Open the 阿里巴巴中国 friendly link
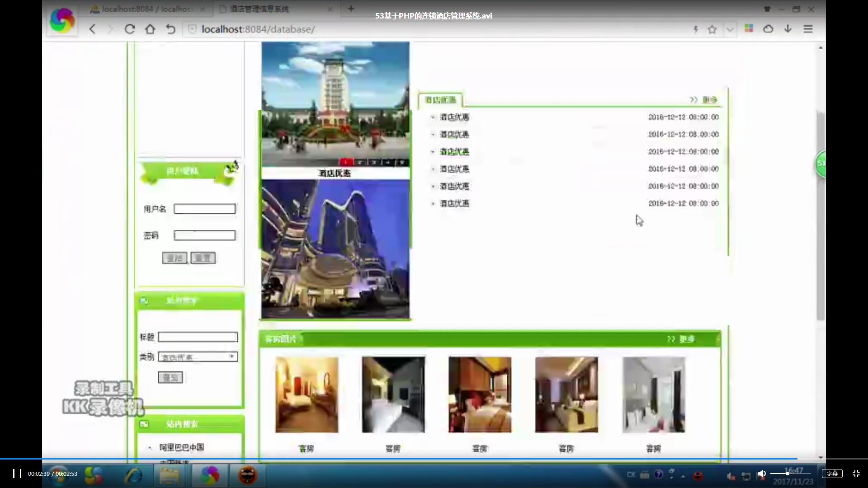 [x=182, y=447]
